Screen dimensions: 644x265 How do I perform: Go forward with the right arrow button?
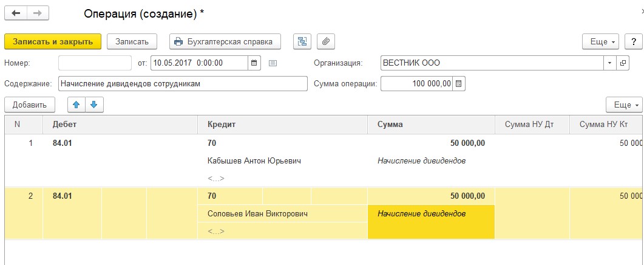[x=38, y=13]
